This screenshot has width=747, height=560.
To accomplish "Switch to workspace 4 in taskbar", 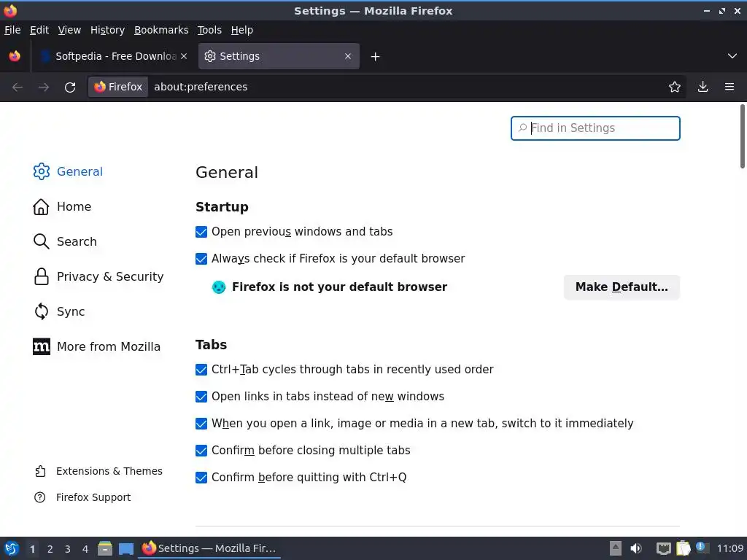I will 85,549.
